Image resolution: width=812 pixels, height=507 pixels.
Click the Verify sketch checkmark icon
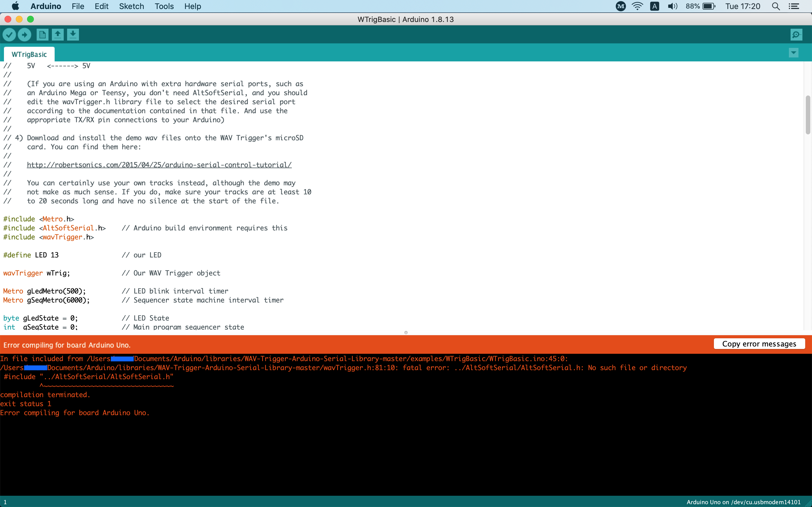(9, 35)
